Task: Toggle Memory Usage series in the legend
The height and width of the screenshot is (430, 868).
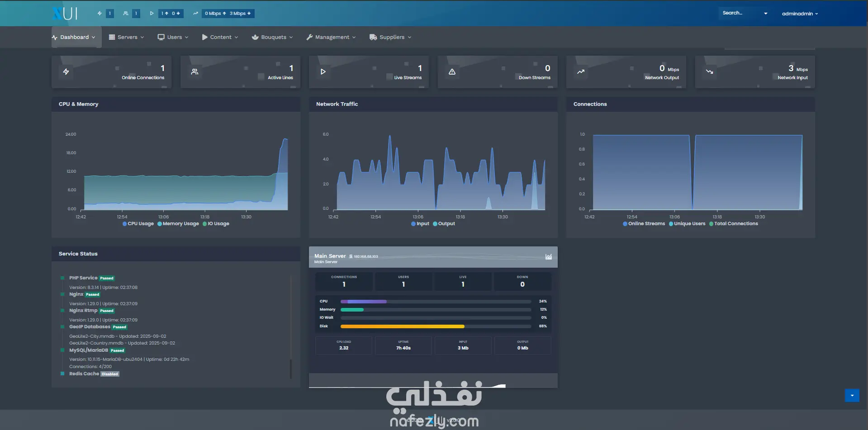Action: coord(178,224)
